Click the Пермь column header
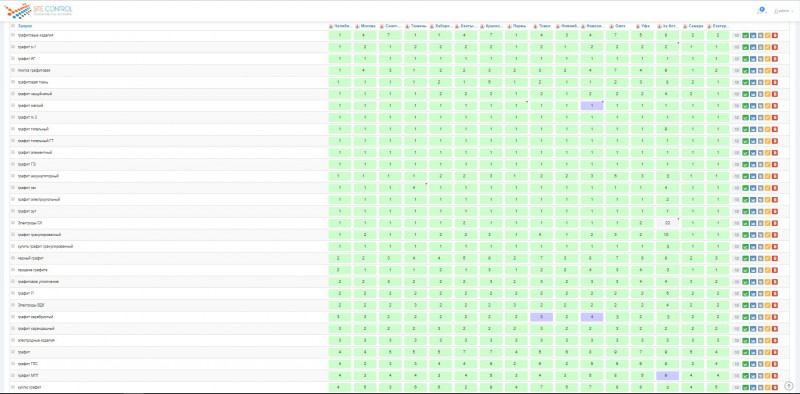800x394 pixels. pyautogui.click(x=518, y=26)
